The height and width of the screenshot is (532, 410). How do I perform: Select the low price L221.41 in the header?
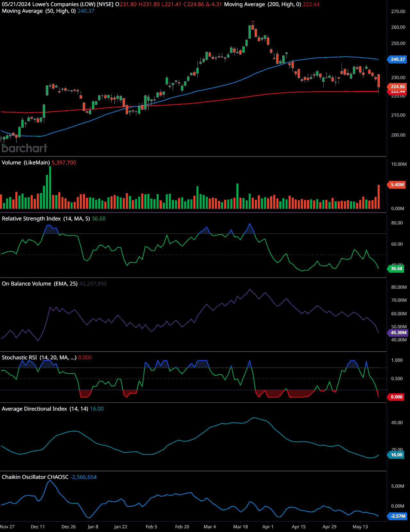pyautogui.click(x=172, y=4)
